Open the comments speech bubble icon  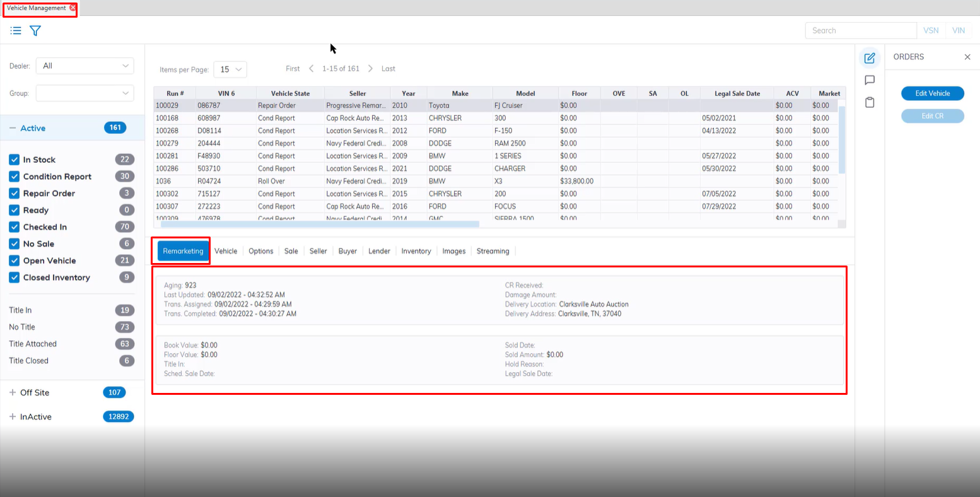pyautogui.click(x=870, y=80)
